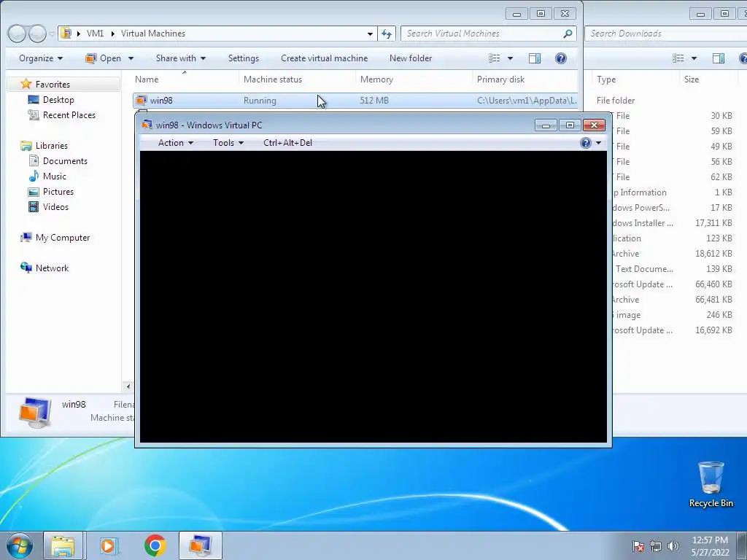747x560 pixels.
Task: Click change view icon in Downloads window
Action: coord(678,58)
